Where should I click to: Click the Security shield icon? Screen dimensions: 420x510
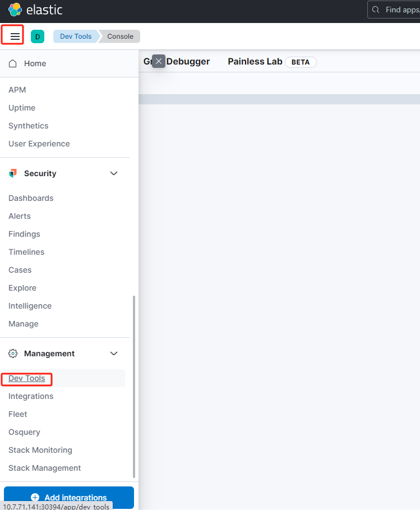(13, 173)
